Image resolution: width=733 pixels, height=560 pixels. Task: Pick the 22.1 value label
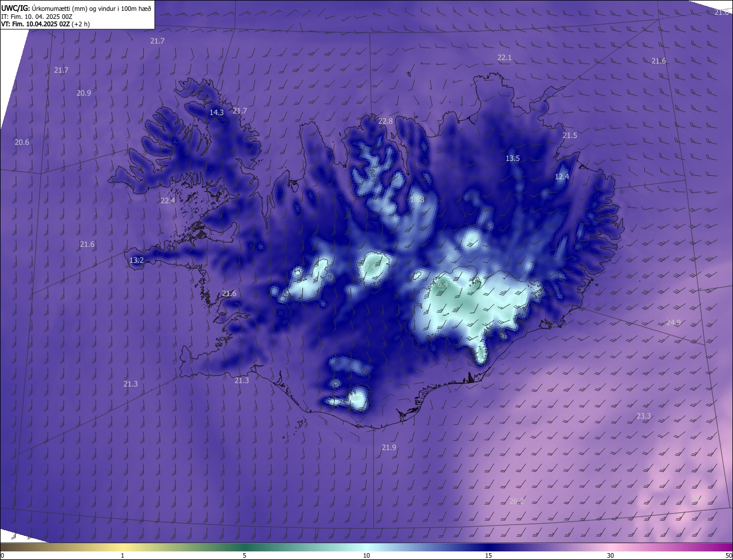[505, 58]
